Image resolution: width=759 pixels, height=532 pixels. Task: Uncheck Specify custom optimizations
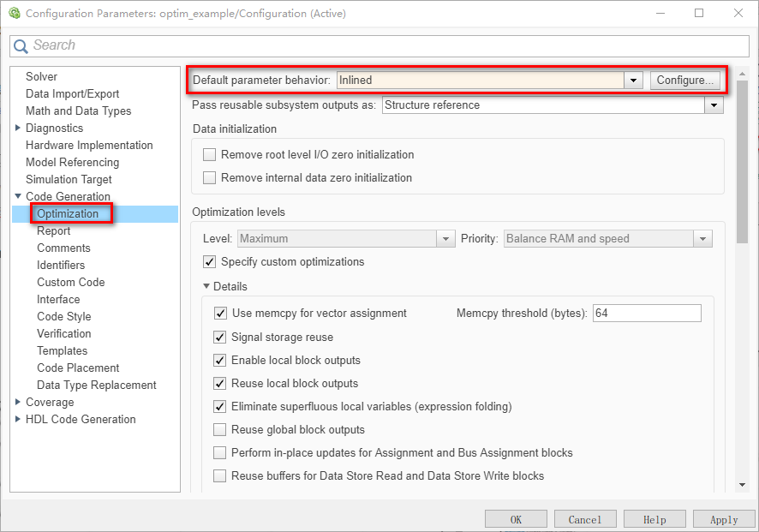coord(210,262)
